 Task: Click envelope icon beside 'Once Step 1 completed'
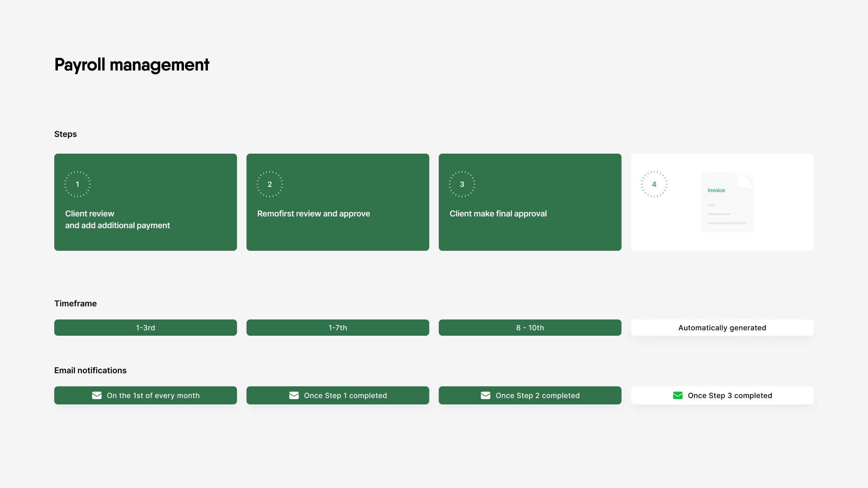click(294, 395)
